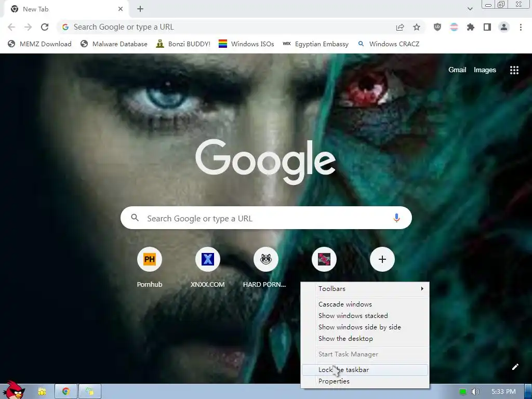Focus the central Google search box
532x399 pixels.
(266, 218)
